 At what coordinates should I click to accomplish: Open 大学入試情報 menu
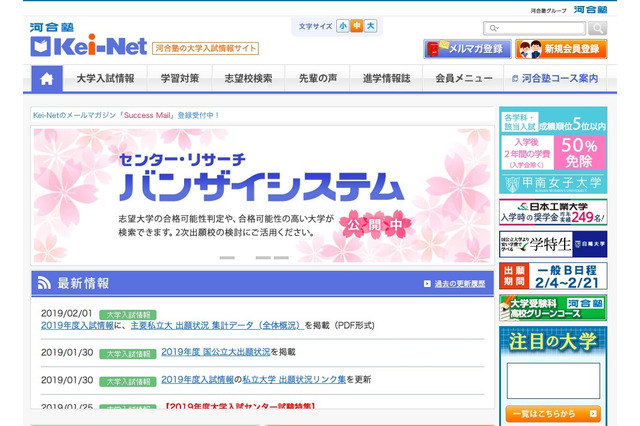pyautogui.click(x=105, y=78)
